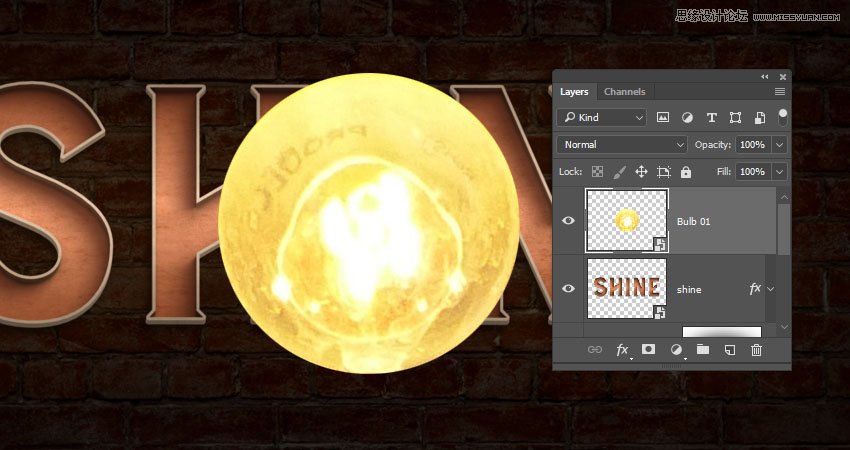Screen dimensions: 850x450
Task: Filter for adjustment layers
Action: (687, 118)
